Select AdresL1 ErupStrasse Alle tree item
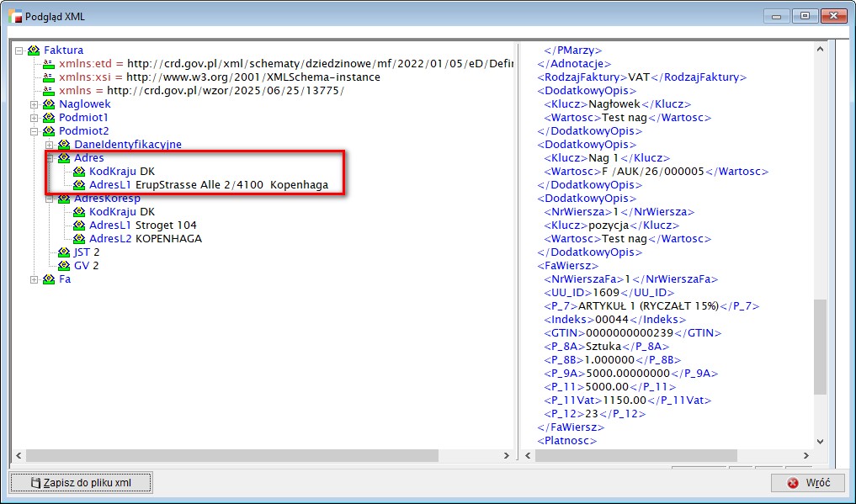Screen dimensions: 856x504 208,185
